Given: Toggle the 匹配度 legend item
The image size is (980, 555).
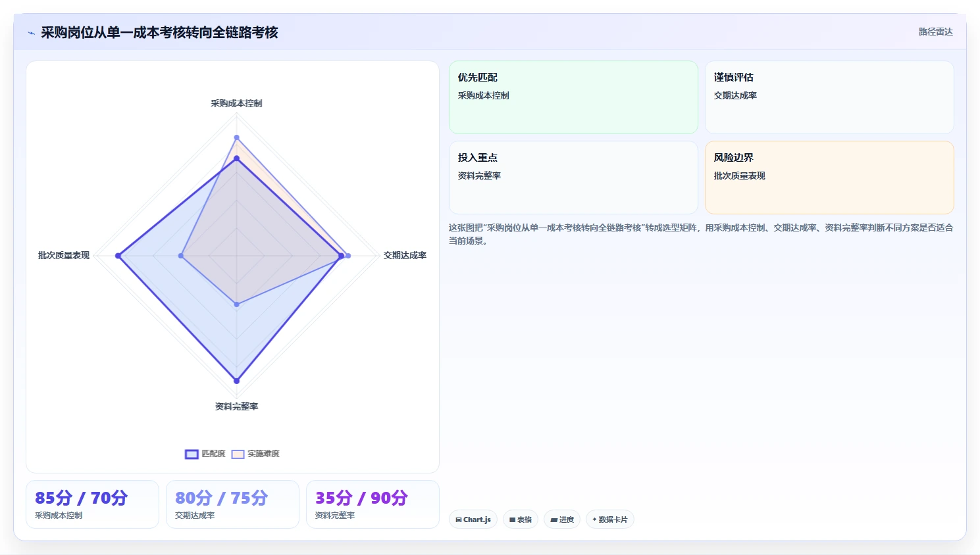Looking at the screenshot, I should pyautogui.click(x=205, y=454).
